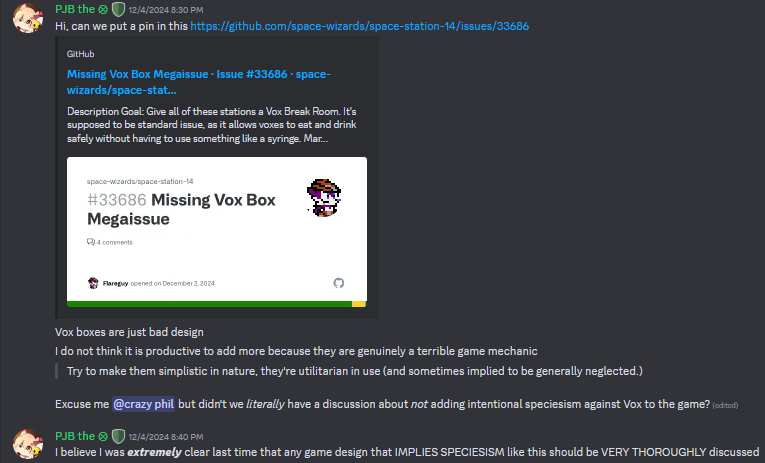Click PJB the avatar on first message
Viewport: 765px width, 463px height.
28,18
